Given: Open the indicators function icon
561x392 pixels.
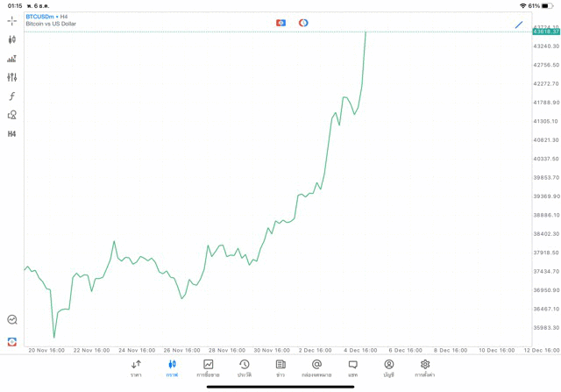Looking at the screenshot, I should 11,96.
